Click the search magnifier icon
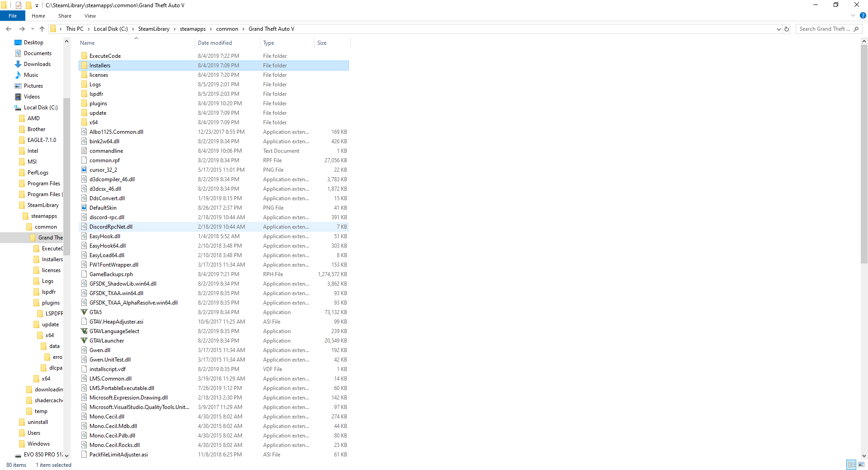868x470 pixels. tap(856, 29)
